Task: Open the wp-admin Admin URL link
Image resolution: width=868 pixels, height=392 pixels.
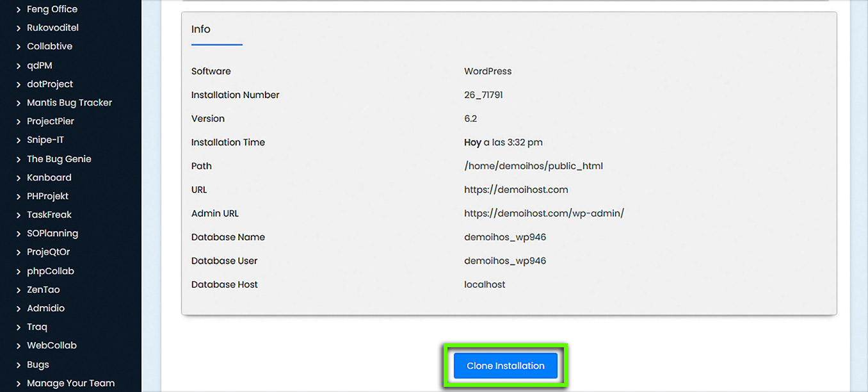Action: pyautogui.click(x=543, y=213)
